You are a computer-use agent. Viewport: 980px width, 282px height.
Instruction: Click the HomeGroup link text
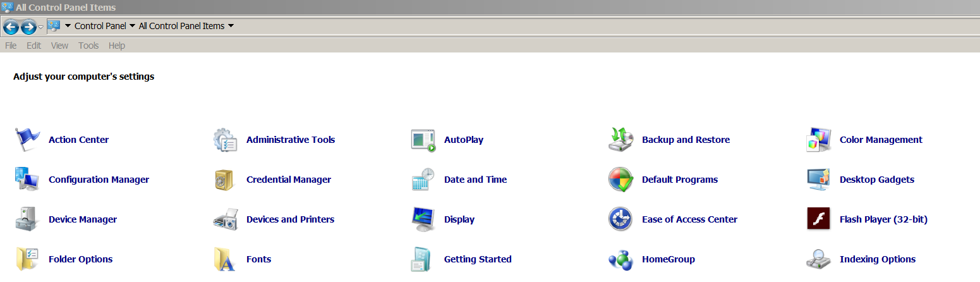click(x=668, y=259)
